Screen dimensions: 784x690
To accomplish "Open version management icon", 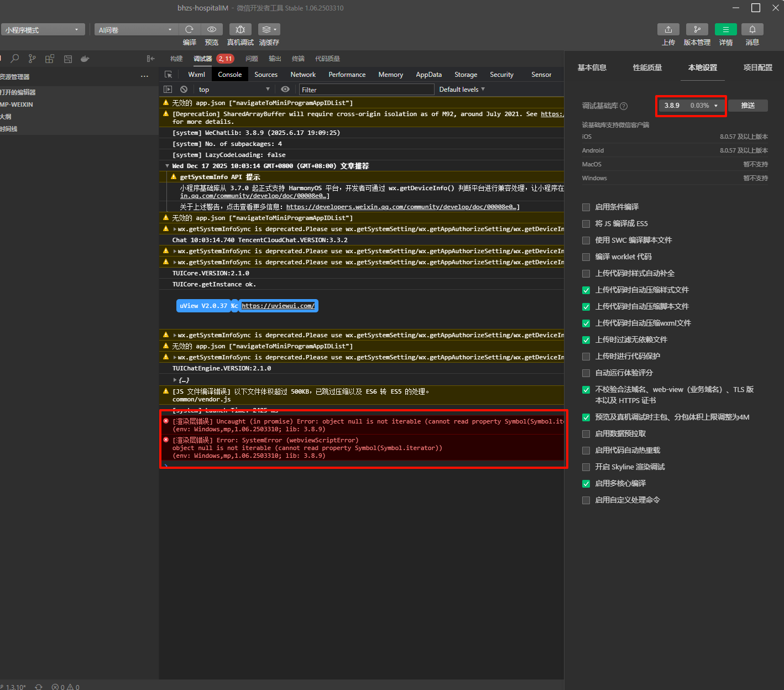I will coord(697,29).
